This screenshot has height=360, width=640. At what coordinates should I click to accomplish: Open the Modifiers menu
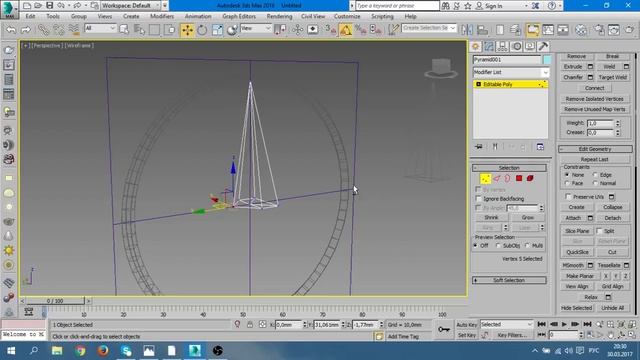tap(162, 16)
